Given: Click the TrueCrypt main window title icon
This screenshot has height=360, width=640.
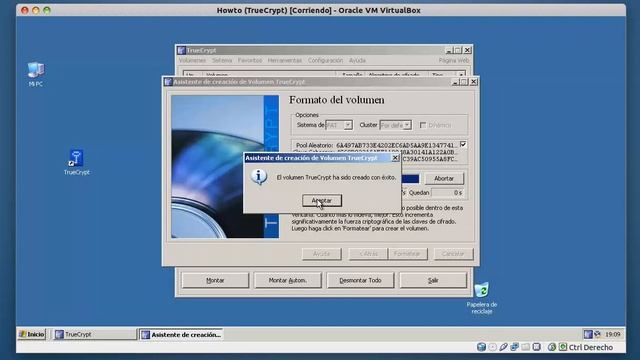Looking at the screenshot, I should point(182,50).
